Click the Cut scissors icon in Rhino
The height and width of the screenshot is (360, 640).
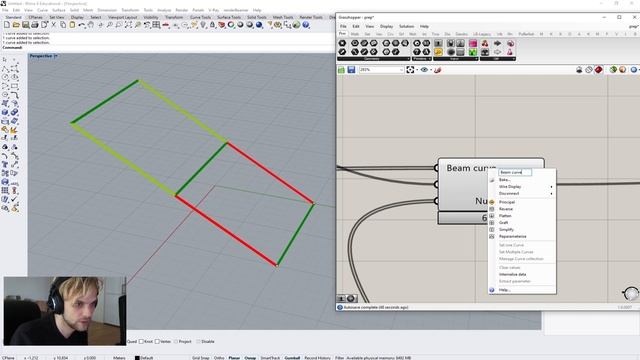[x=53, y=25]
